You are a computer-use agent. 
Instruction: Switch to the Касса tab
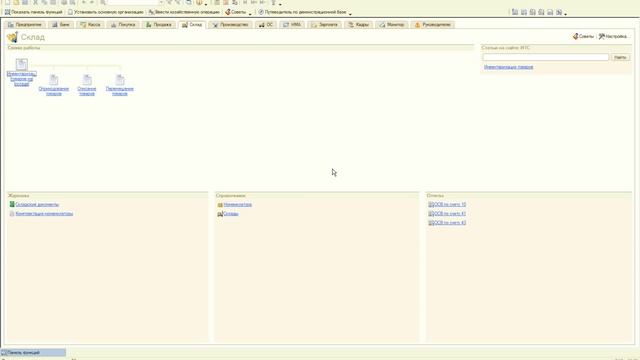point(90,25)
